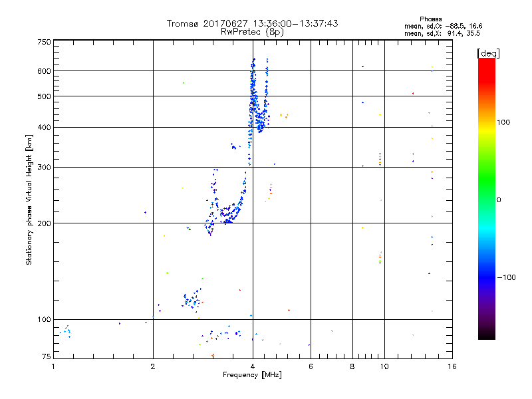532x399 pixels.
Task: Click the y-axis tick label '400'
Action: pyautogui.click(x=44, y=128)
